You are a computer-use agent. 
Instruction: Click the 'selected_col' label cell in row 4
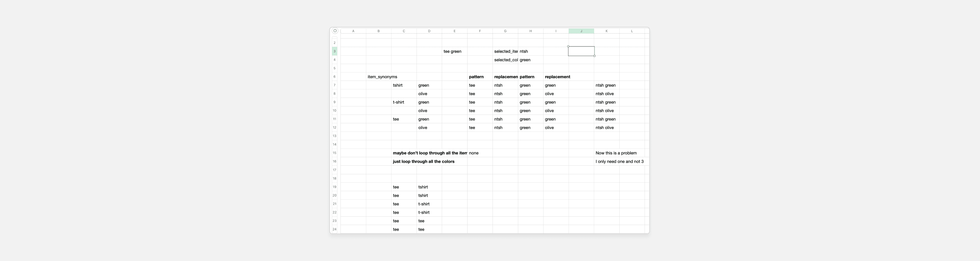(x=505, y=60)
